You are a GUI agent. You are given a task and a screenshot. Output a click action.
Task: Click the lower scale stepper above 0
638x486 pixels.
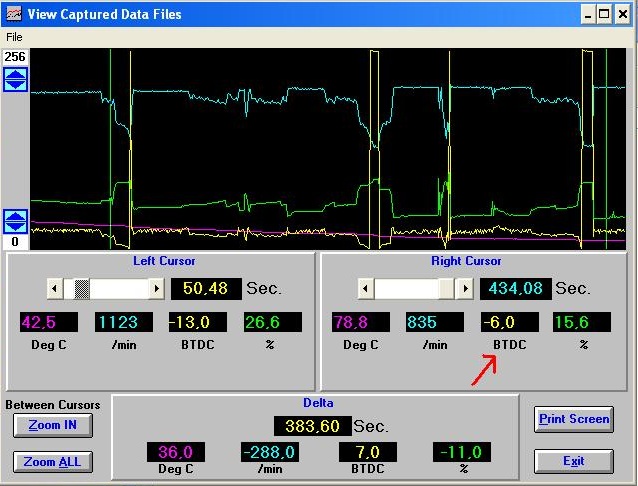pyautogui.click(x=15, y=221)
